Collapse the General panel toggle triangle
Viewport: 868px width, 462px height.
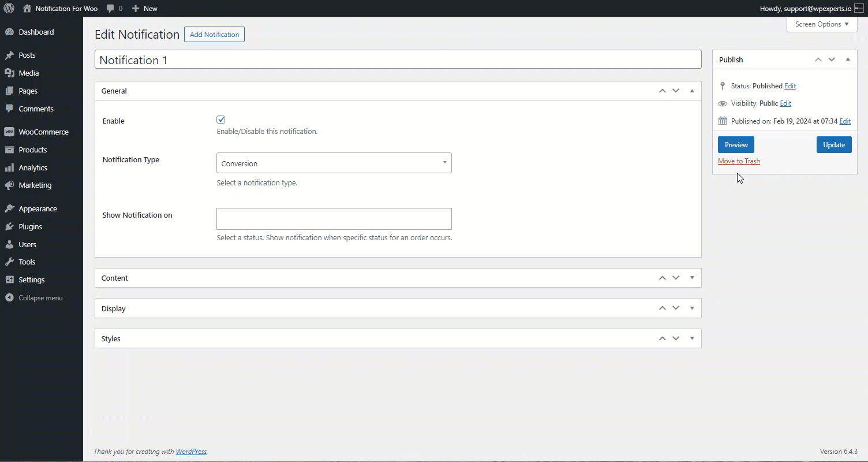tap(692, 91)
